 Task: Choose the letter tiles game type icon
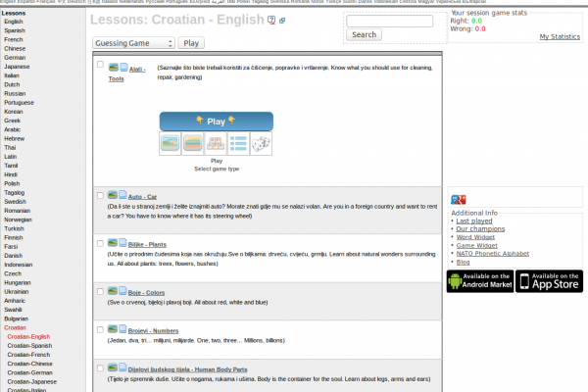pos(216,143)
